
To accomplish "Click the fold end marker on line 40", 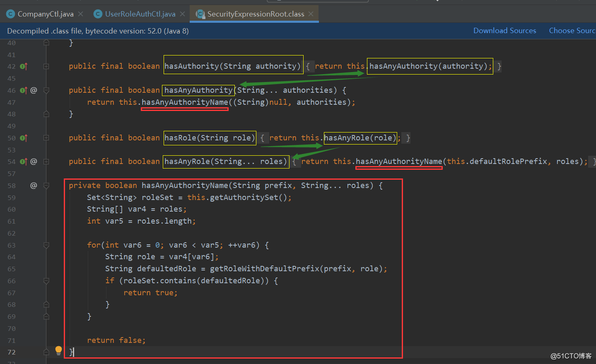I will pos(46,43).
